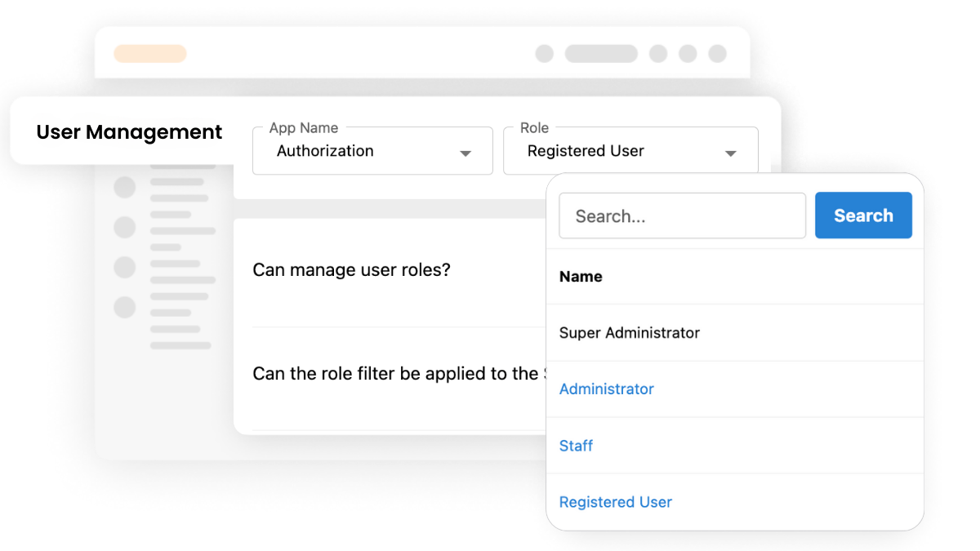Screen dimensions: 980x551
Task: Click inside the Search text field
Action: [682, 216]
